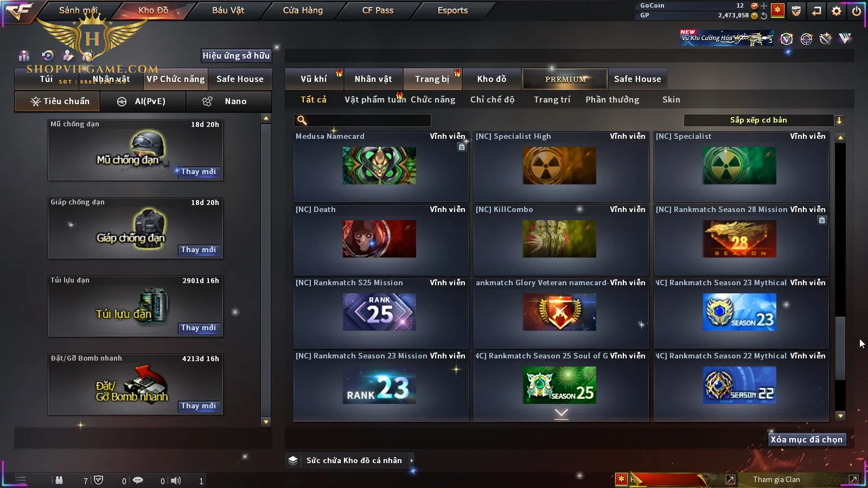Open the CF shield emblem icon
This screenshot has width=868, height=488.
pyautogui.click(x=796, y=11)
